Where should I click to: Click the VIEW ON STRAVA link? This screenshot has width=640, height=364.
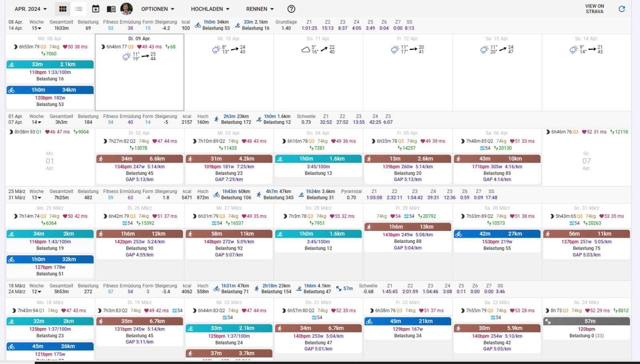coord(594,9)
